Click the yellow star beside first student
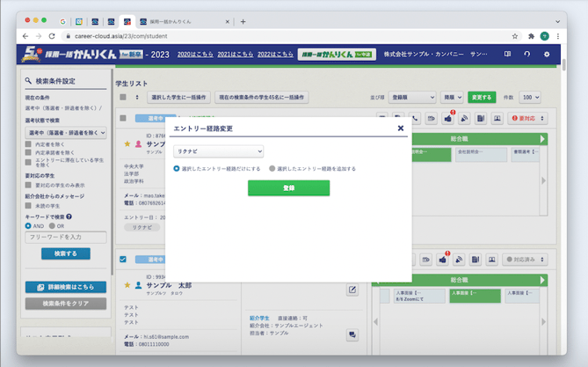Viewport: 588px width, 367px height. tap(127, 143)
